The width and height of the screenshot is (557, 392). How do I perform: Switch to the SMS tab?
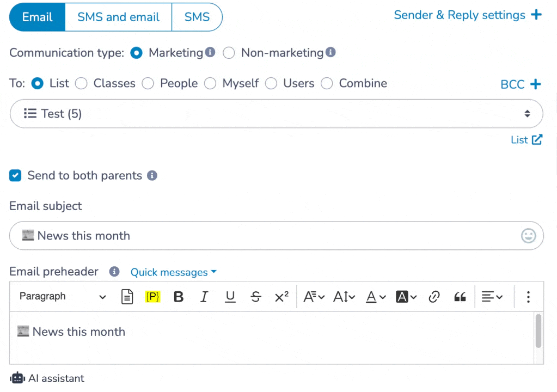coord(197,17)
